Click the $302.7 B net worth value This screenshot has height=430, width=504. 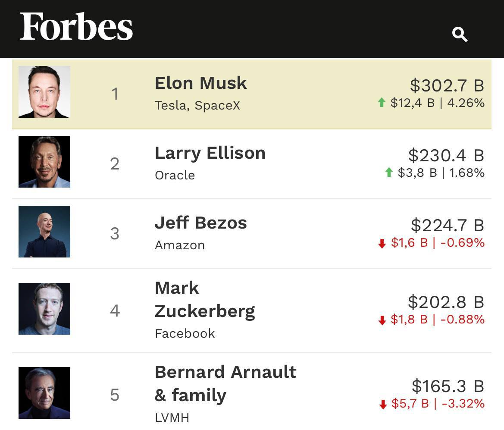point(447,85)
